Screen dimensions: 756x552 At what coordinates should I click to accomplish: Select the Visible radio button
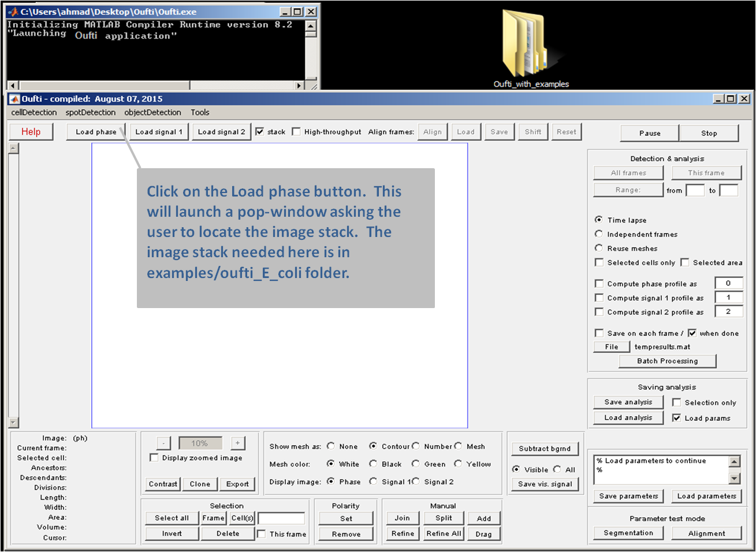(x=516, y=469)
